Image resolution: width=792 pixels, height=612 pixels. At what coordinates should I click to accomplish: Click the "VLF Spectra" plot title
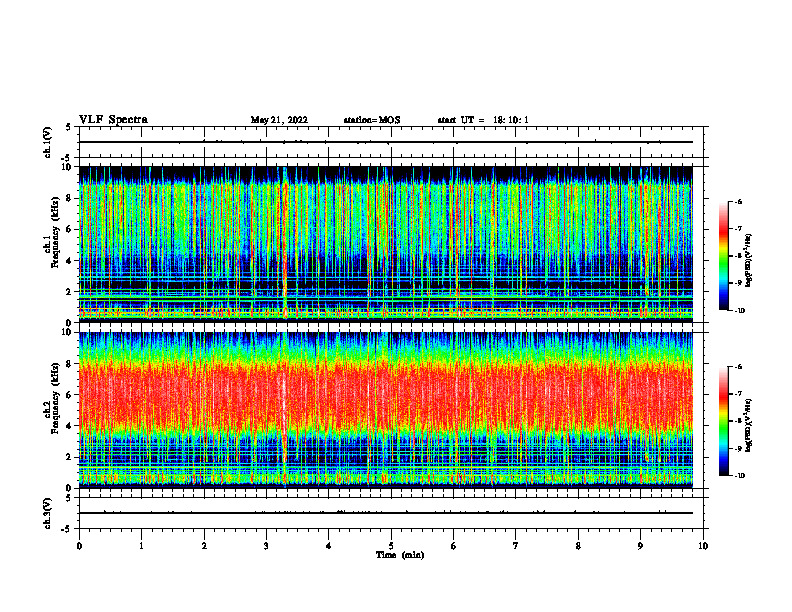[113, 119]
